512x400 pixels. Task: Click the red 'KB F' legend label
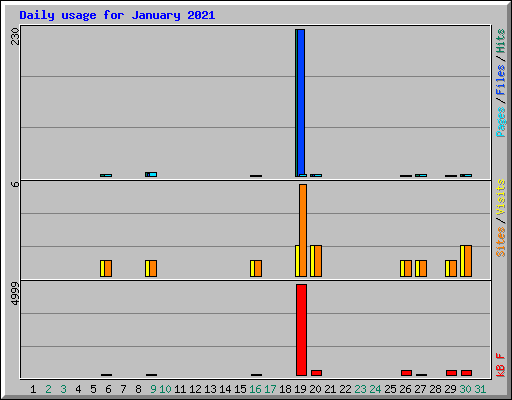501,365
